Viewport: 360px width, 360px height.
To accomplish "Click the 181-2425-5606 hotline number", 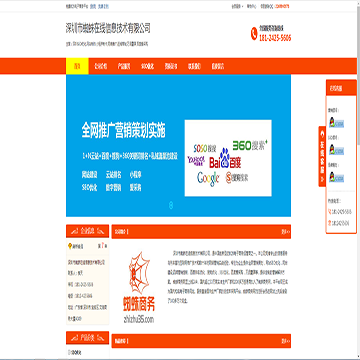I will [x=275, y=38].
